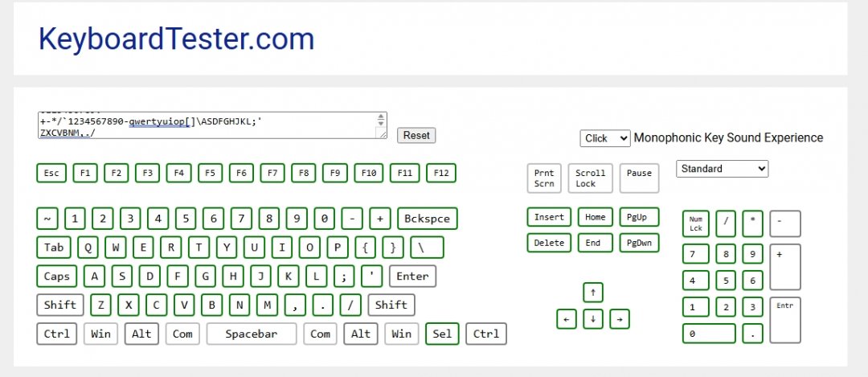This screenshot has width=868, height=377.
Task: Click the numpad asterisk key
Action: point(752,223)
